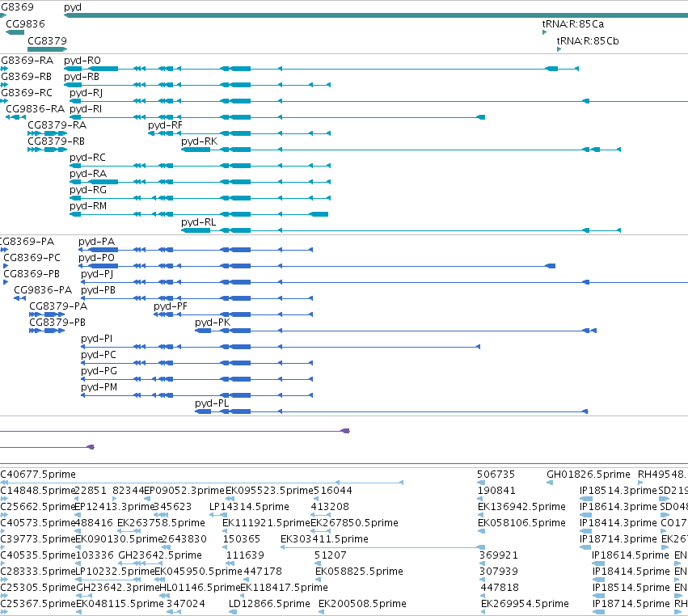
Task: Click the EK269954.5prime EST label
Action: point(525,605)
